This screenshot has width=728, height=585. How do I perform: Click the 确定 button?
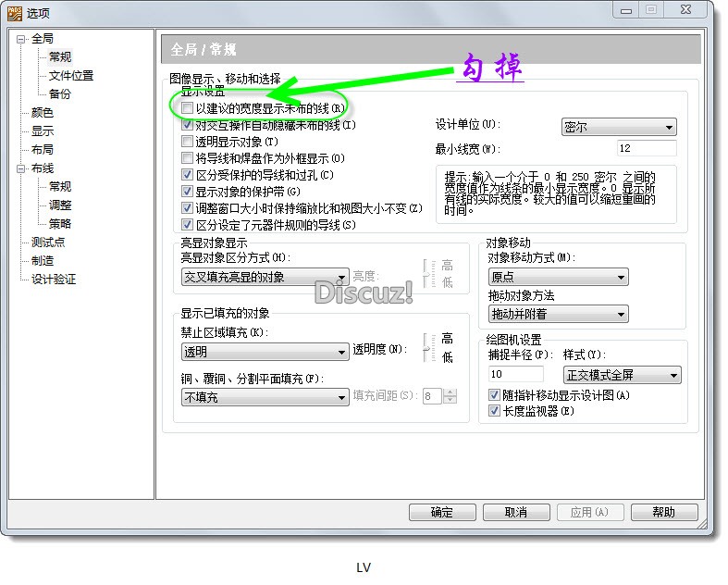(442, 513)
